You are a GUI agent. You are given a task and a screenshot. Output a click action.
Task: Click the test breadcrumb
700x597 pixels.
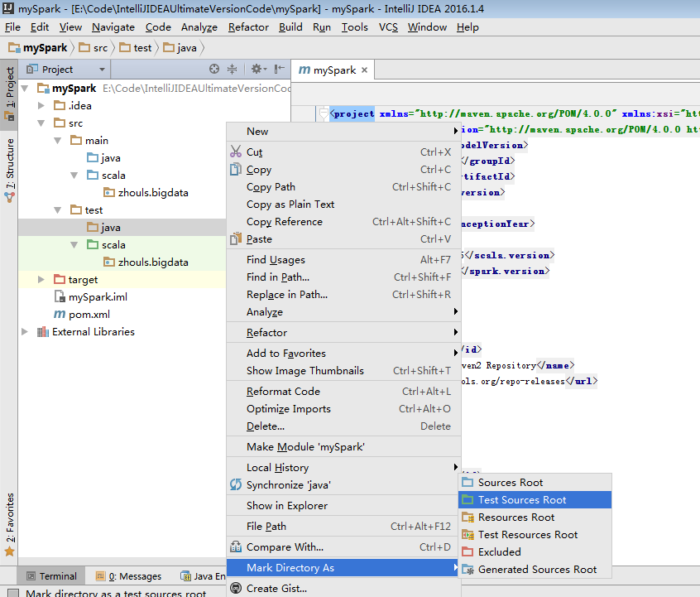click(x=137, y=48)
